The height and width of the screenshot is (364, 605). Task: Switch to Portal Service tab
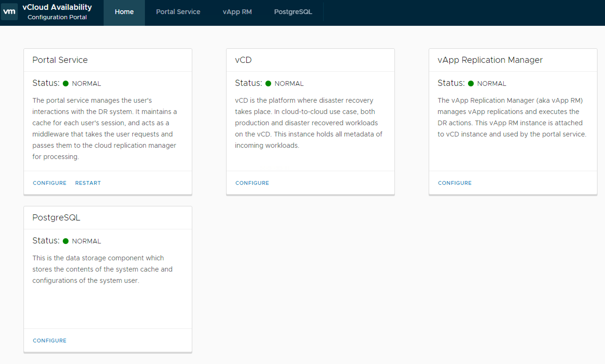point(178,12)
